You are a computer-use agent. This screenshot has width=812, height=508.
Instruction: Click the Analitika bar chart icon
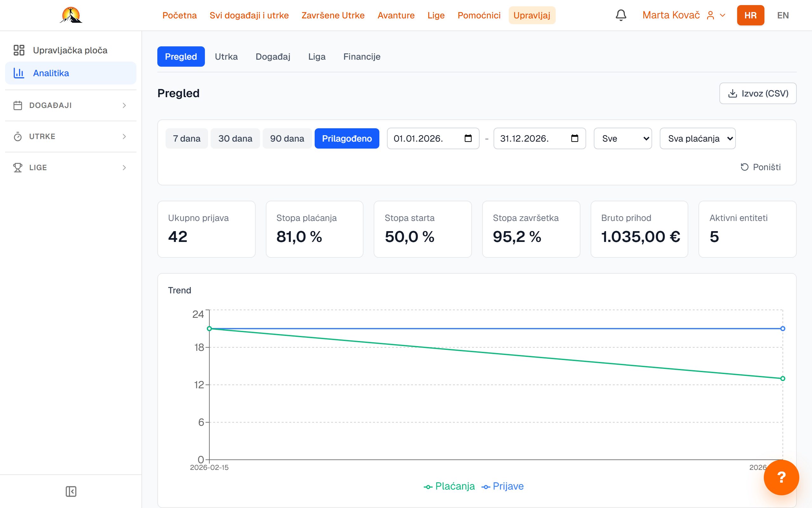(19, 73)
